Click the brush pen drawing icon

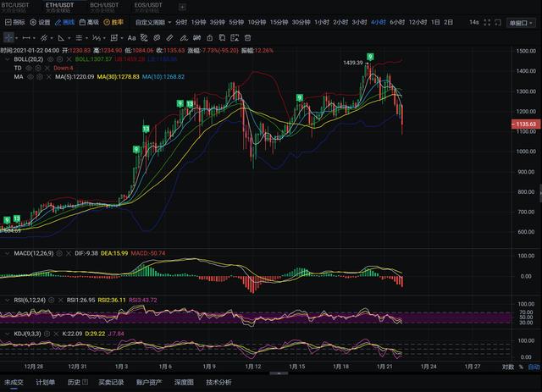184,38
